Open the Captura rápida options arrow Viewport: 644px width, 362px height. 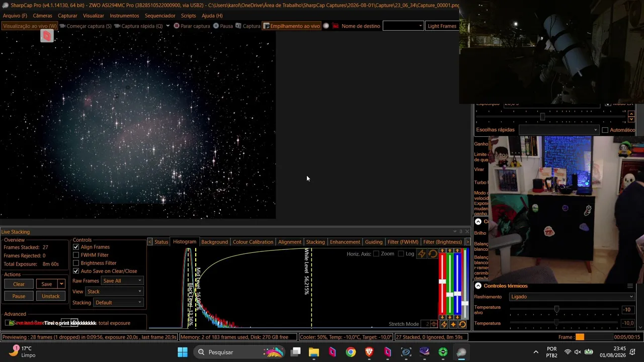click(x=168, y=26)
